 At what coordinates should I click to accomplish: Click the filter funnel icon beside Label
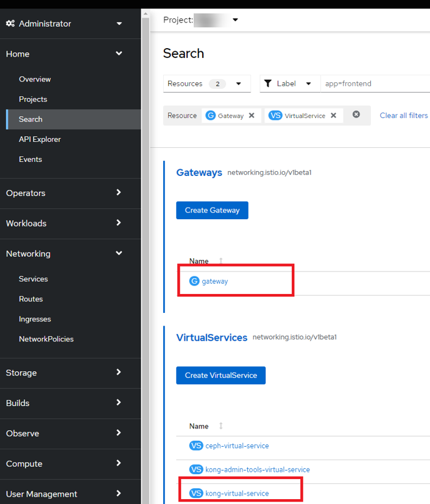(x=267, y=83)
